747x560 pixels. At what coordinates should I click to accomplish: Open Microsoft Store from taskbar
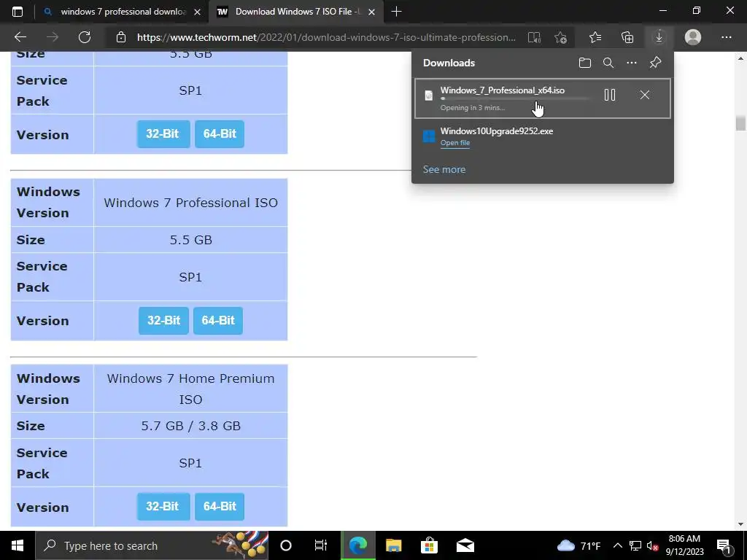click(x=429, y=545)
